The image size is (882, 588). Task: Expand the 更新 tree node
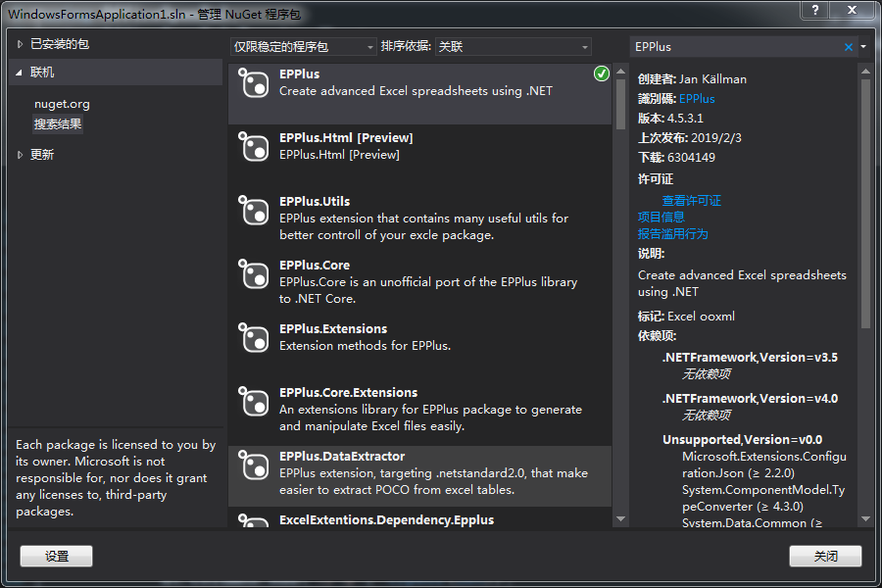pos(20,155)
